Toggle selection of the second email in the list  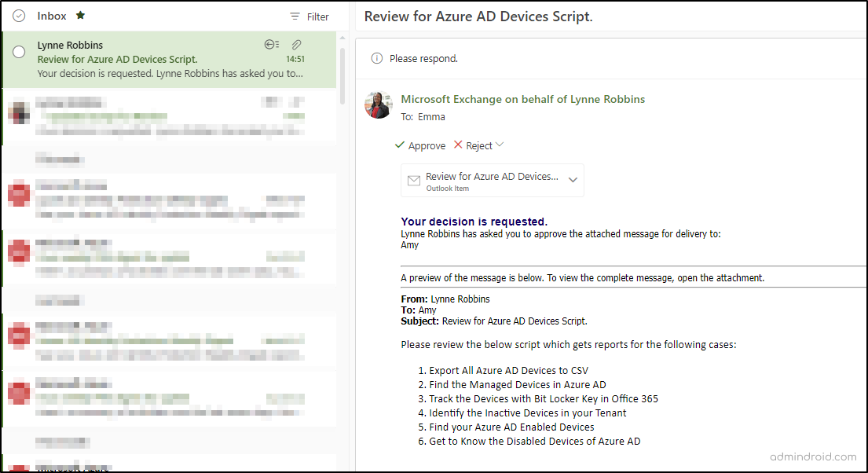point(20,112)
